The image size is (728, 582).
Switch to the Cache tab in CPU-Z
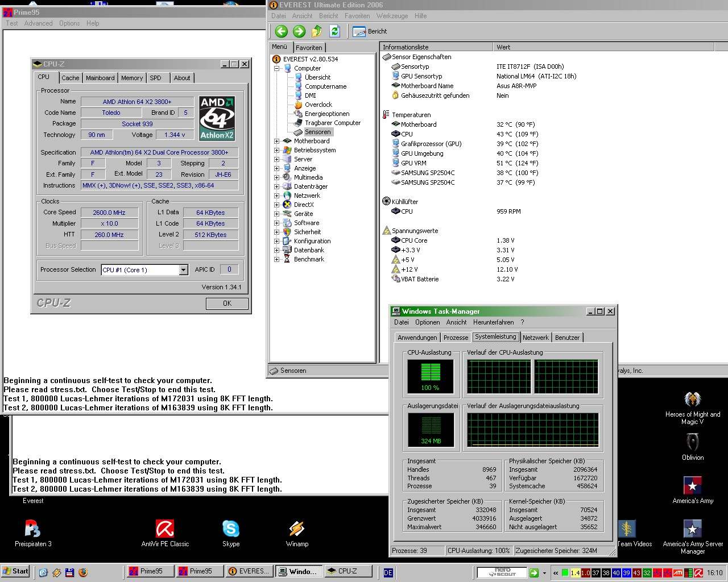pos(71,78)
